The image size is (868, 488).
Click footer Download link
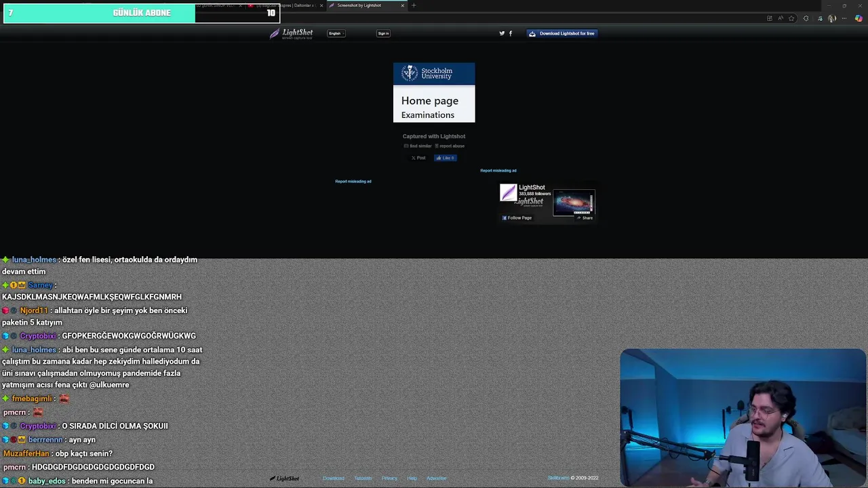(334, 479)
